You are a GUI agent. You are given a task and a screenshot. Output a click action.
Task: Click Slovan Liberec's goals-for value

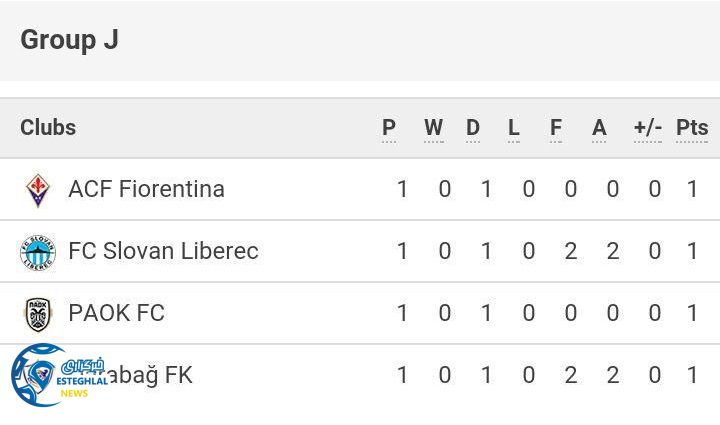570,251
